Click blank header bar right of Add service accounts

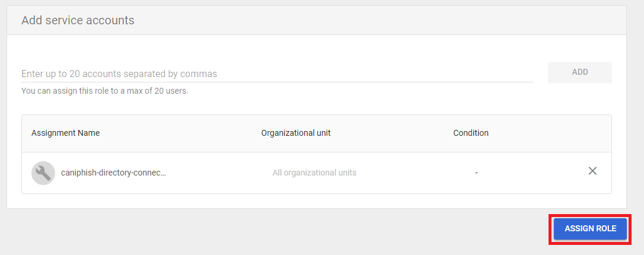pos(380,21)
